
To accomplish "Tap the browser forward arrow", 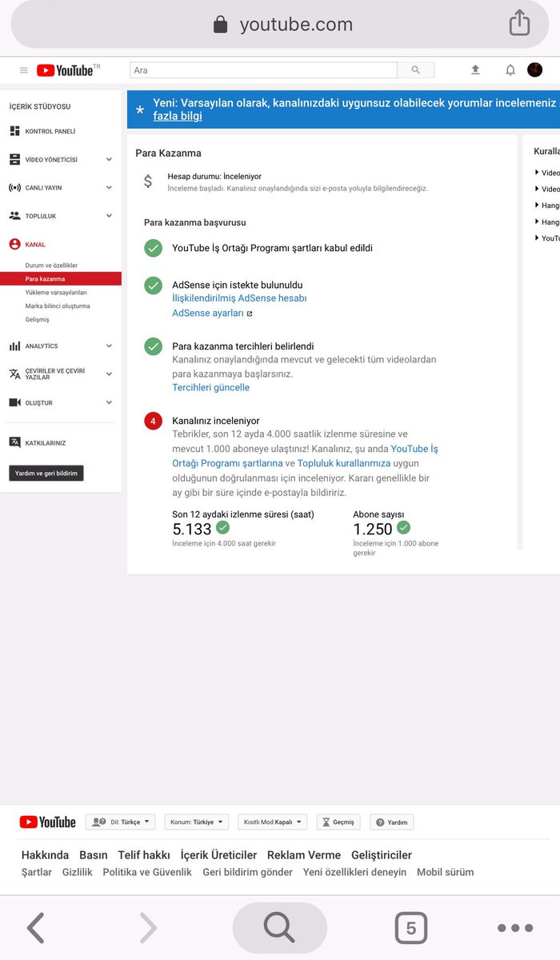I will (148, 928).
